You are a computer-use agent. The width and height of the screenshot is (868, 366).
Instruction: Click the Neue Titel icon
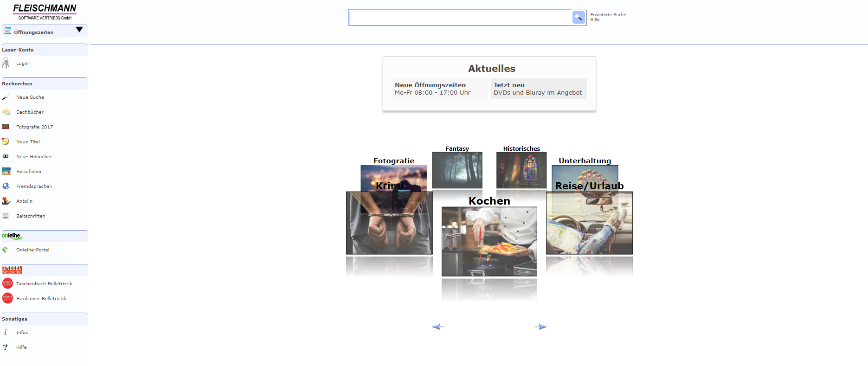pos(6,141)
